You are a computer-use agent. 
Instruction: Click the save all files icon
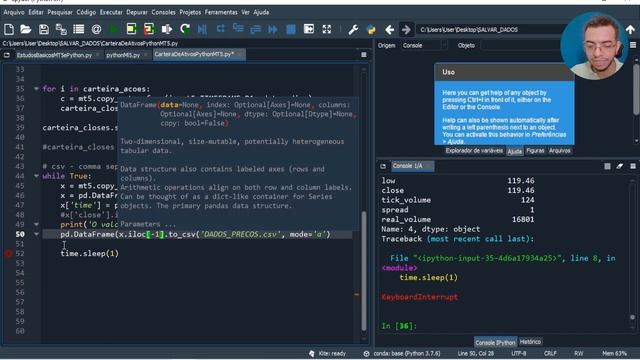[x=61, y=29]
